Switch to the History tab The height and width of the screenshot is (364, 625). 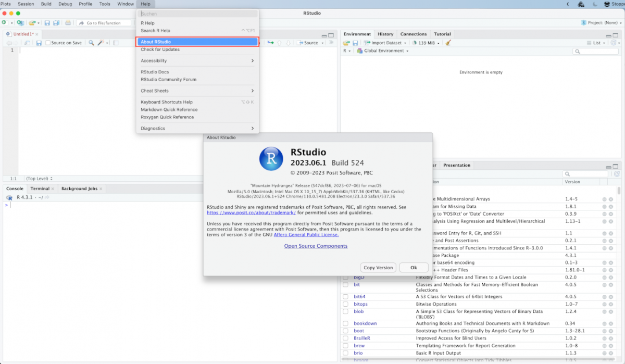coord(385,33)
